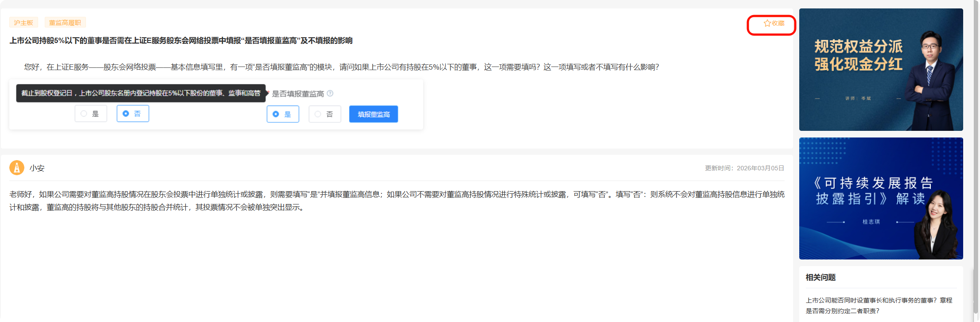Open the 沪主板 tag

(x=23, y=23)
